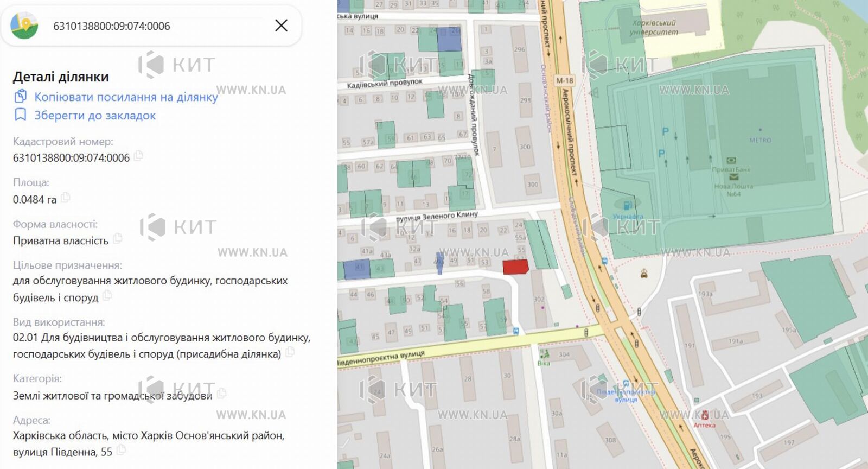
Task: Select the red highlighted parcel on map
Action: click(x=515, y=267)
